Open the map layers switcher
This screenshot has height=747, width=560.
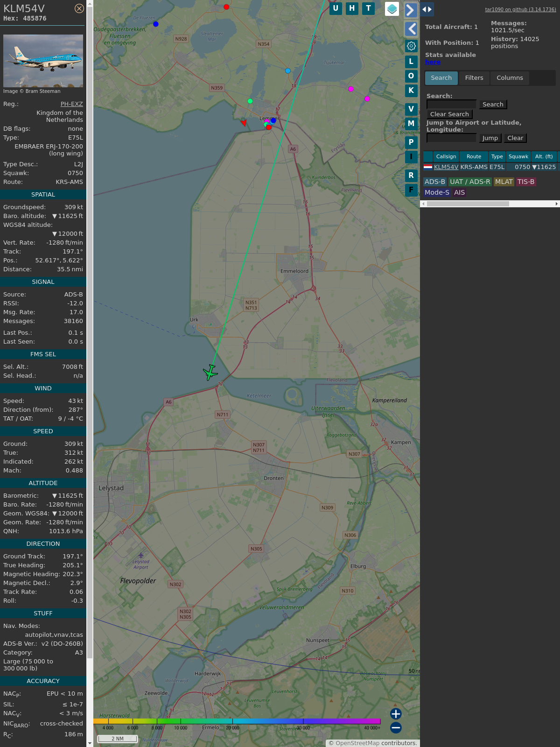(x=392, y=9)
